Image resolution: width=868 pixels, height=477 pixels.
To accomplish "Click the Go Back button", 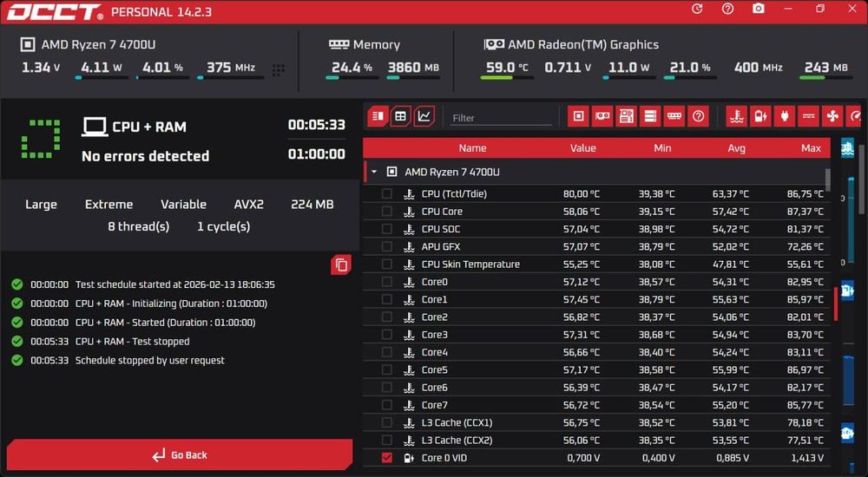I will (x=180, y=454).
